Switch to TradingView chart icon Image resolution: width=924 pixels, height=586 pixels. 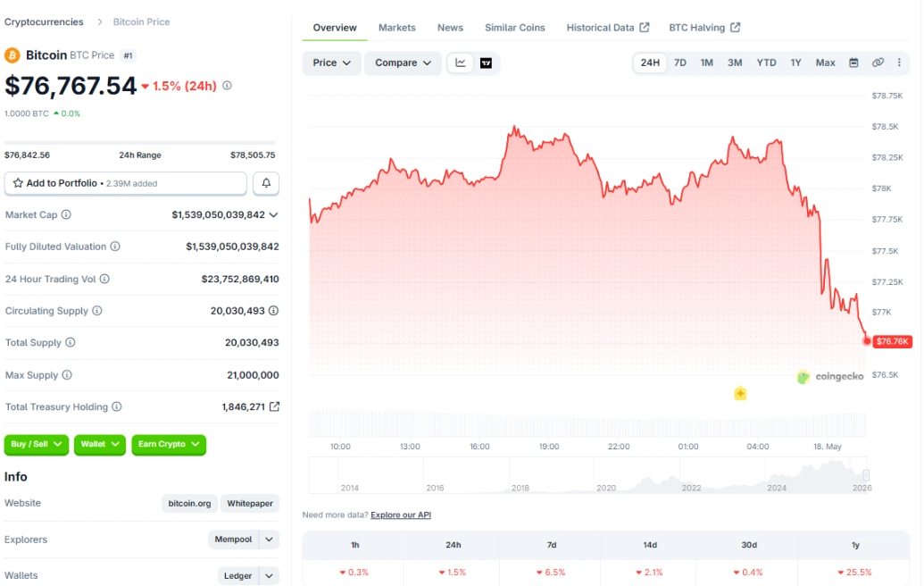487,63
